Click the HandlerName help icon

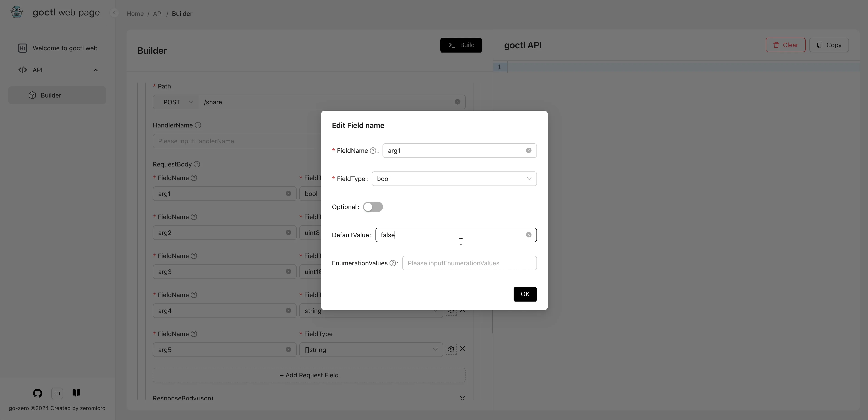pyautogui.click(x=198, y=125)
